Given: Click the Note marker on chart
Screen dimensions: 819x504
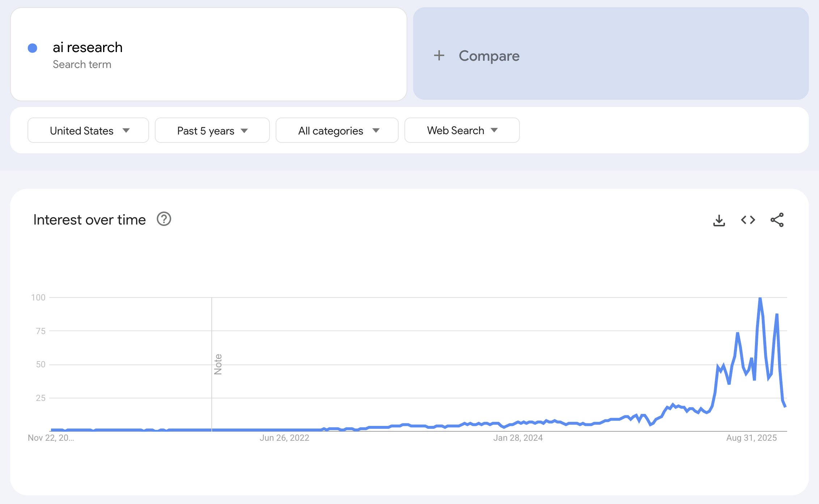Looking at the screenshot, I should click(x=218, y=364).
